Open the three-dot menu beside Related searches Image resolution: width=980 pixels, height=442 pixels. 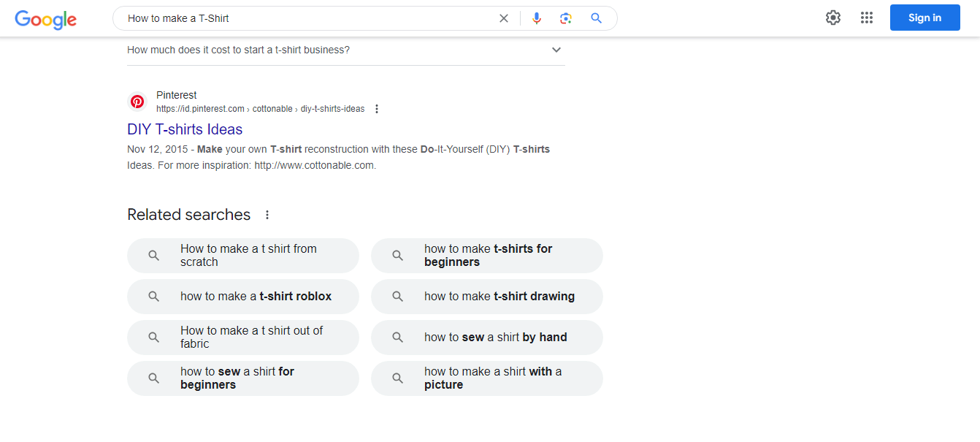point(267,214)
